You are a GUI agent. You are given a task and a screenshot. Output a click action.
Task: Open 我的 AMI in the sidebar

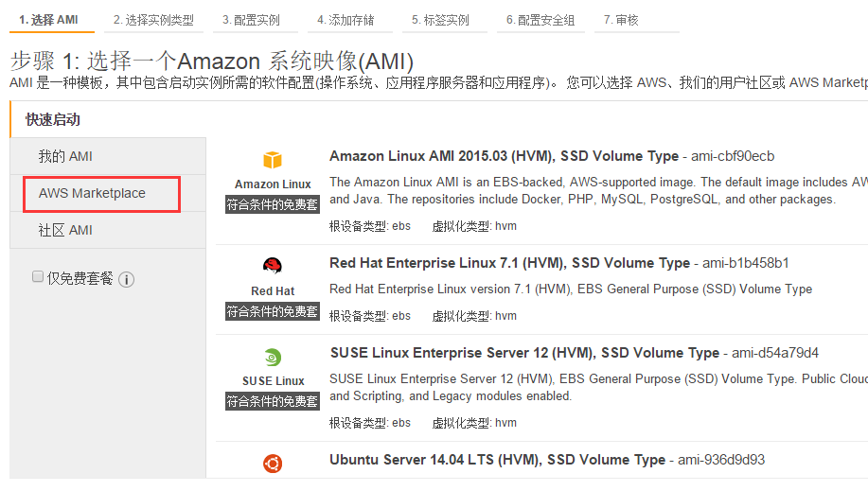(x=108, y=157)
